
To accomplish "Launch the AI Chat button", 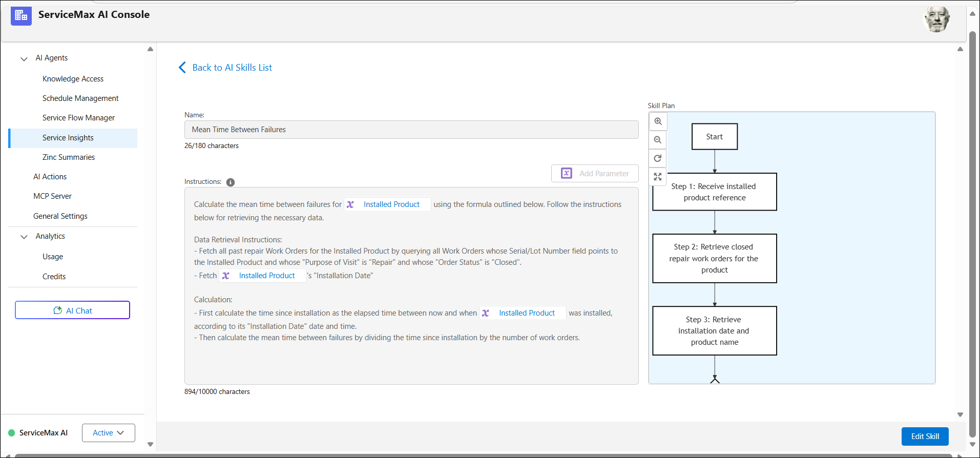I will [72, 310].
